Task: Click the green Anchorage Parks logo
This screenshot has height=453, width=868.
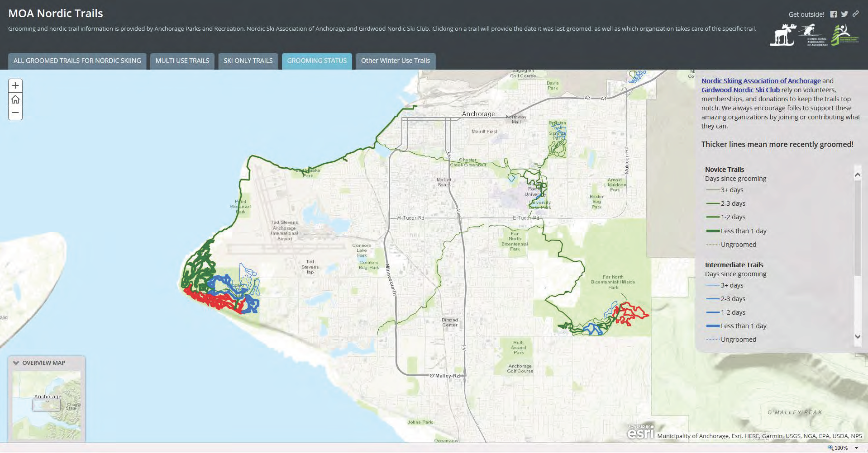Action: point(844,34)
